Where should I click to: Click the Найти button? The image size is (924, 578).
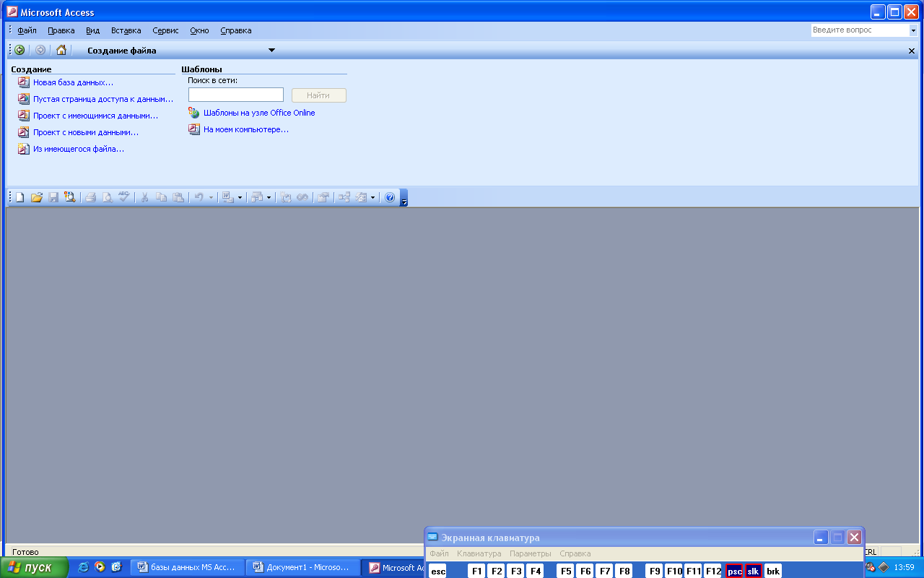[318, 95]
